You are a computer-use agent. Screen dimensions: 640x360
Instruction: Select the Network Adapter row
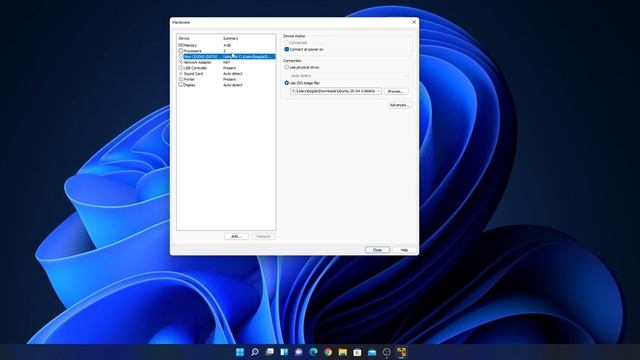click(226, 62)
